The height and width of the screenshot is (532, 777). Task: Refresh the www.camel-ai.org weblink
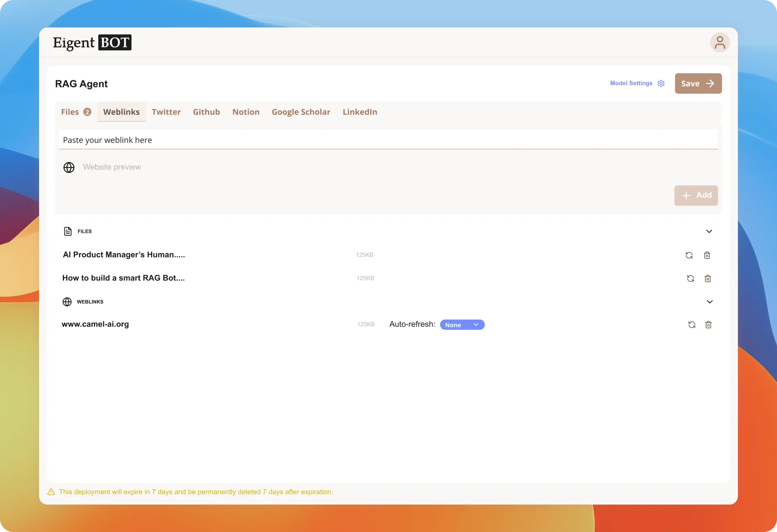[692, 325]
